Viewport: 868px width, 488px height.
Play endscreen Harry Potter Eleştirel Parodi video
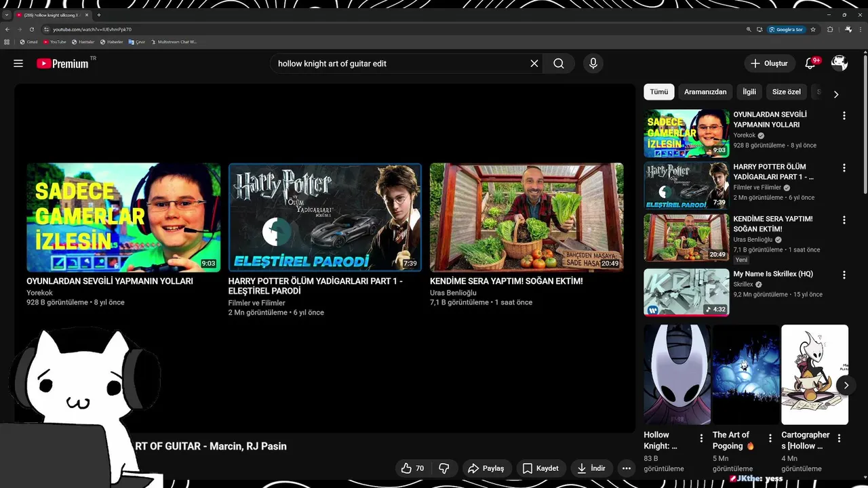[325, 218]
